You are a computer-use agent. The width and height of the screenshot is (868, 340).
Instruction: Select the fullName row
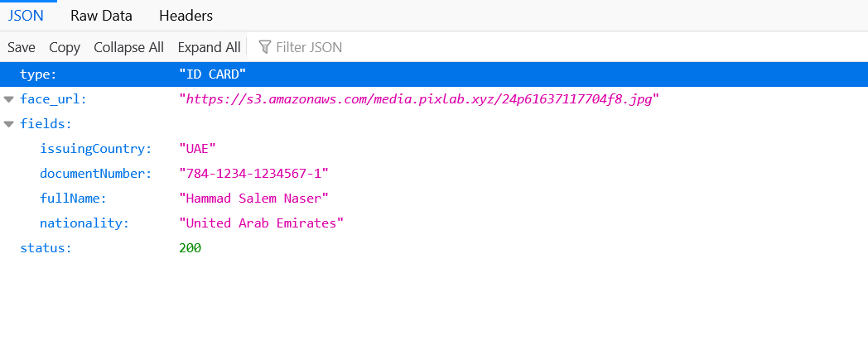click(x=434, y=198)
